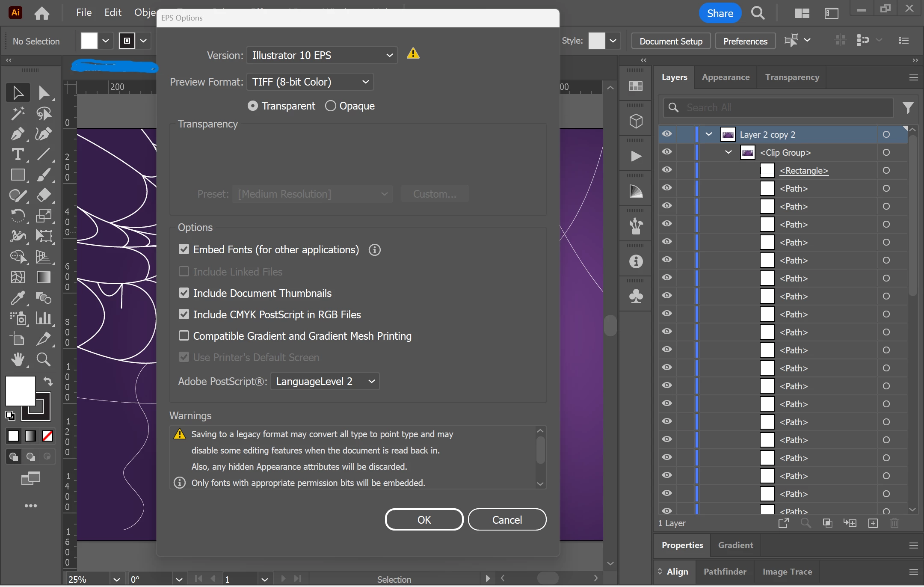Switch to the Appearance tab

pyautogui.click(x=726, y=77)
